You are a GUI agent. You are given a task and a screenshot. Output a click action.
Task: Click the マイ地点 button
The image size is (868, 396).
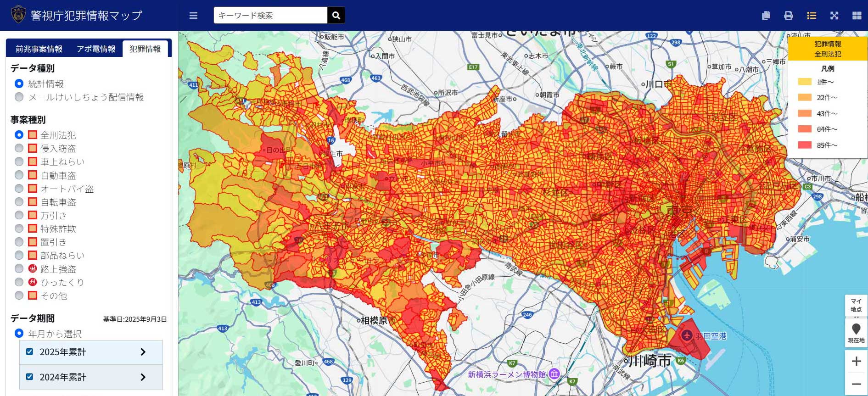(856, 305)
